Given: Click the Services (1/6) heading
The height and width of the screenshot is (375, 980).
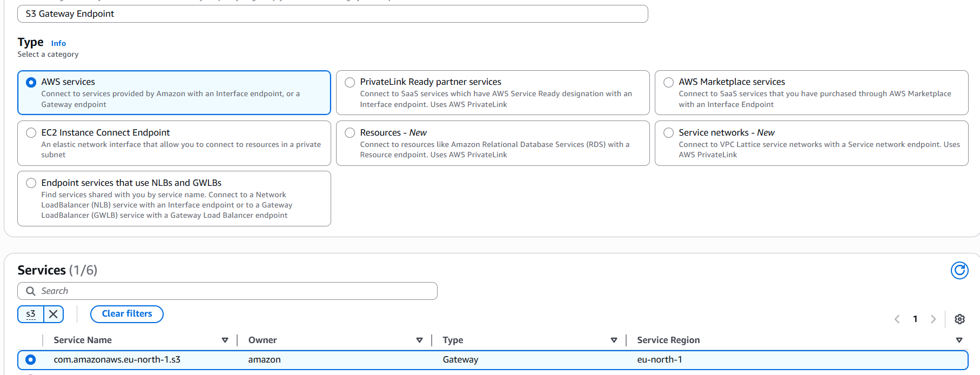Looking at the screenshot, I should pyautogui.click(x=57, y=270).
